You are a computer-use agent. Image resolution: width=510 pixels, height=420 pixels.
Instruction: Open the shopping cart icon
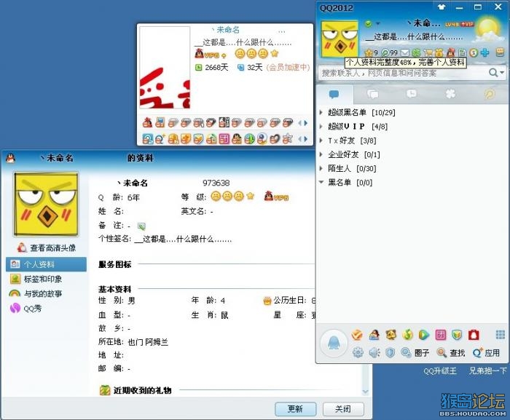428,52
